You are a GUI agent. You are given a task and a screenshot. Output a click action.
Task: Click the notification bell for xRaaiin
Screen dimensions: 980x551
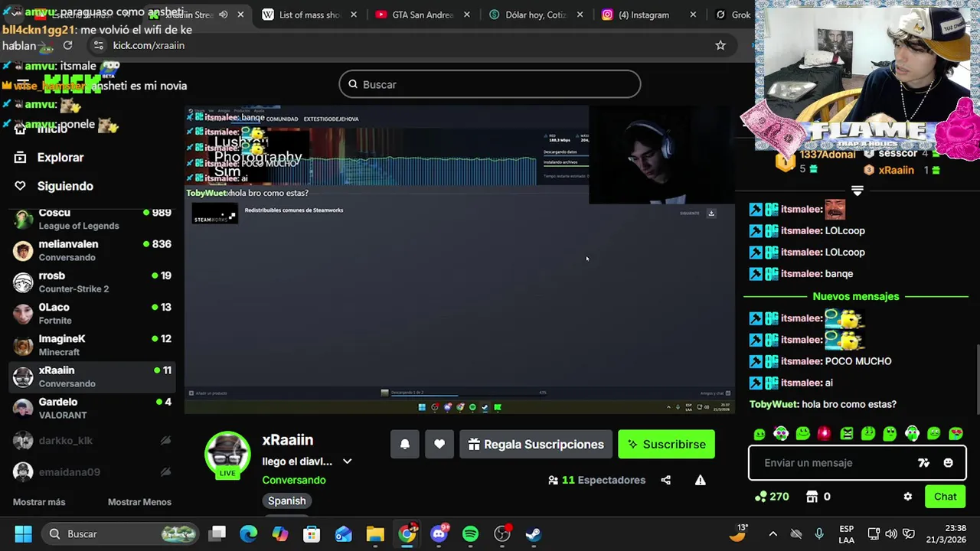tap(405, 444)
